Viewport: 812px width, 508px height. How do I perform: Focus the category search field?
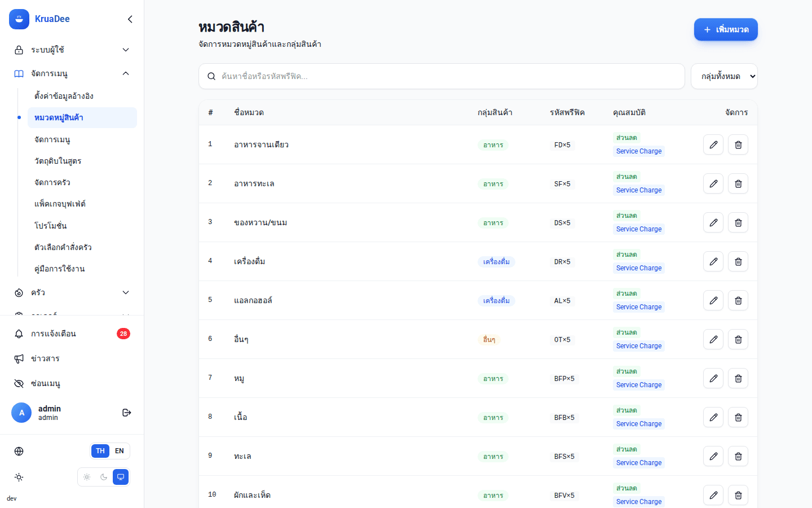442,76
